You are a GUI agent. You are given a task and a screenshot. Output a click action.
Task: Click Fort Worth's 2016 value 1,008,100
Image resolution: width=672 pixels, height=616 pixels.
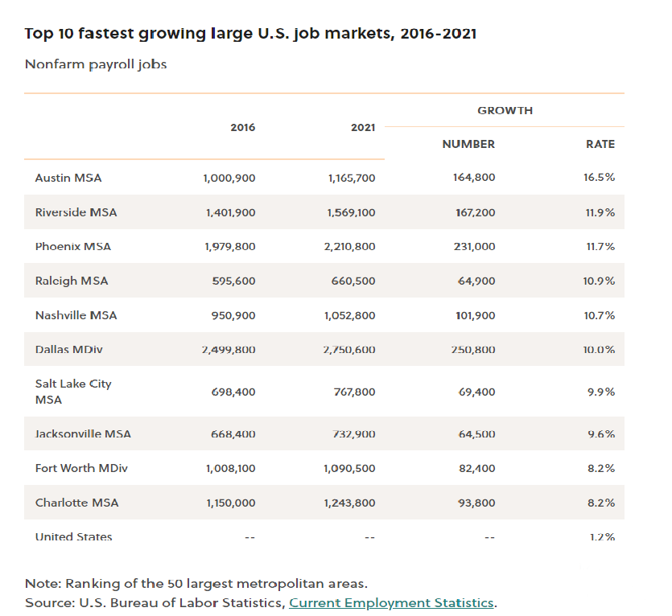pos(230,469)
